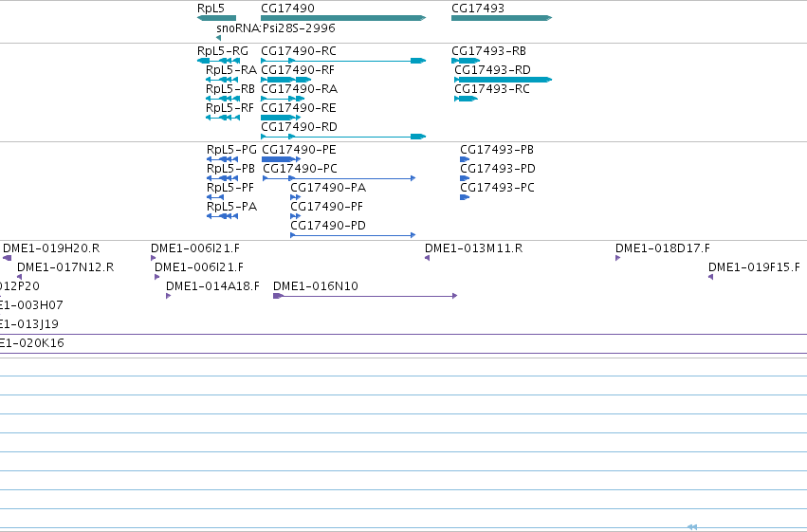The image size is (807, 532).
Task: Click the E1-020K16 clone label
Action: click(32, 343)
